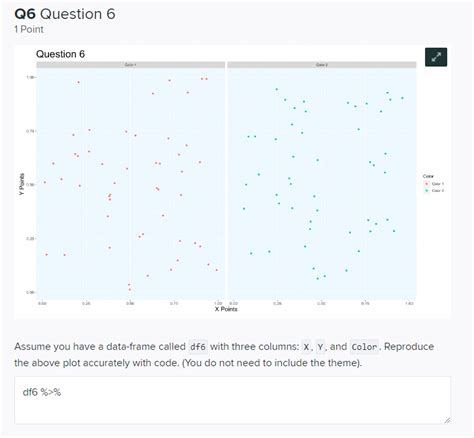The height and width of the screenshot is (438, 474).
Task: Click the df6 code snippet in the prompt
Action: point(198,347)
